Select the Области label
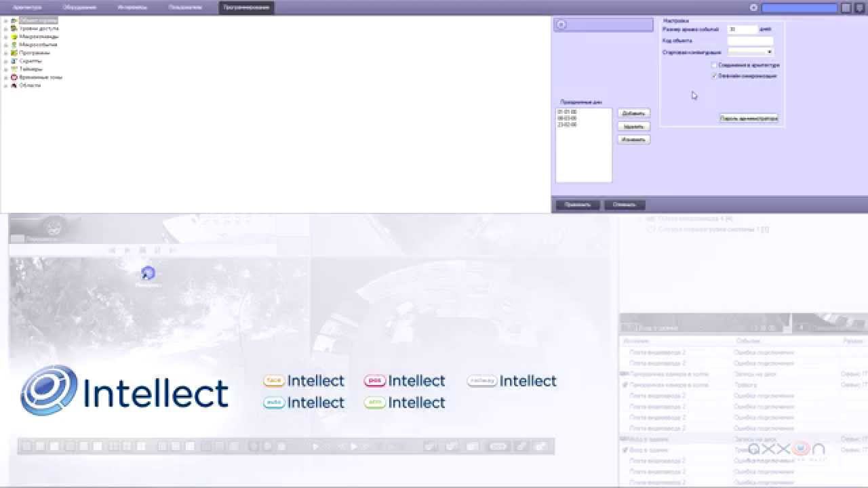Viewport: 868px width, 488px height. point(30,85)
